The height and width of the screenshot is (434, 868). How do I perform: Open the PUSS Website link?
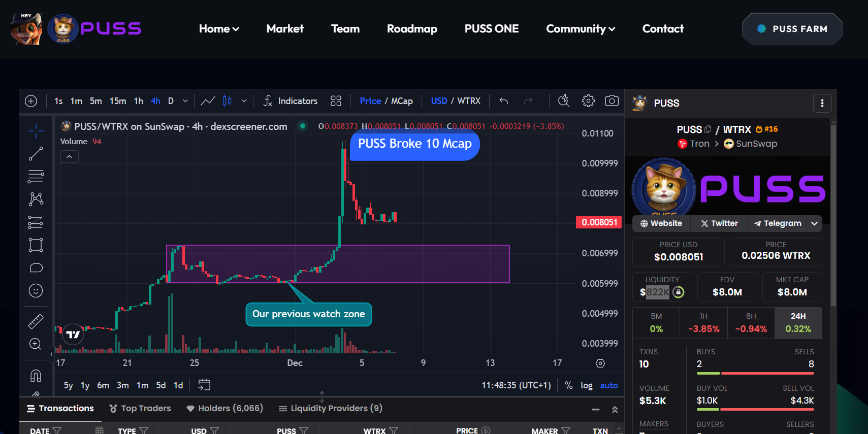point(661,223)
